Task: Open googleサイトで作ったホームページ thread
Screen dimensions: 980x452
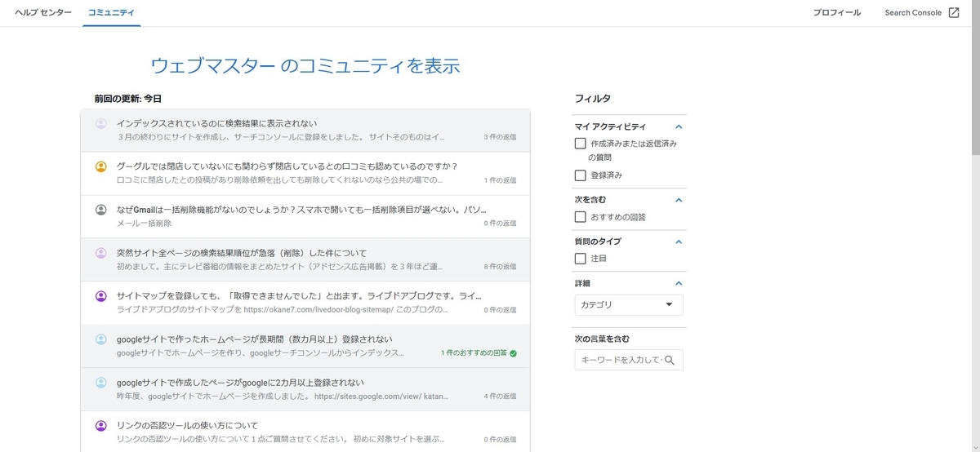Action: [x=305, y=347]
